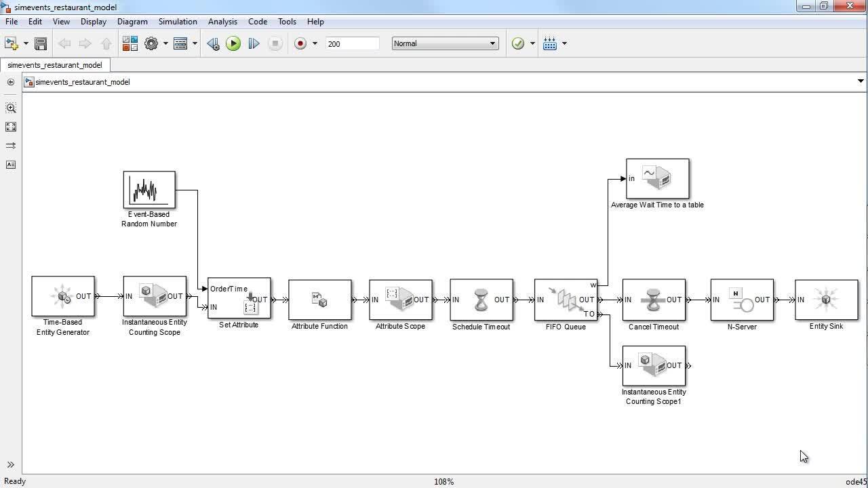Viewport: 868px width, 488px height.
Task: Expand the Record options dropdown arrow
Action: click(x=315, y=43)
